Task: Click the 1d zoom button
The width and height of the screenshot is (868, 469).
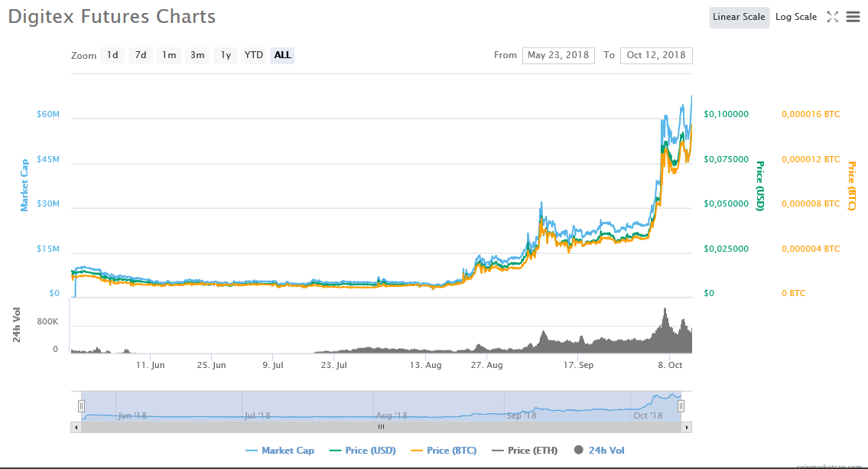Action: click(x=112, y=55)
